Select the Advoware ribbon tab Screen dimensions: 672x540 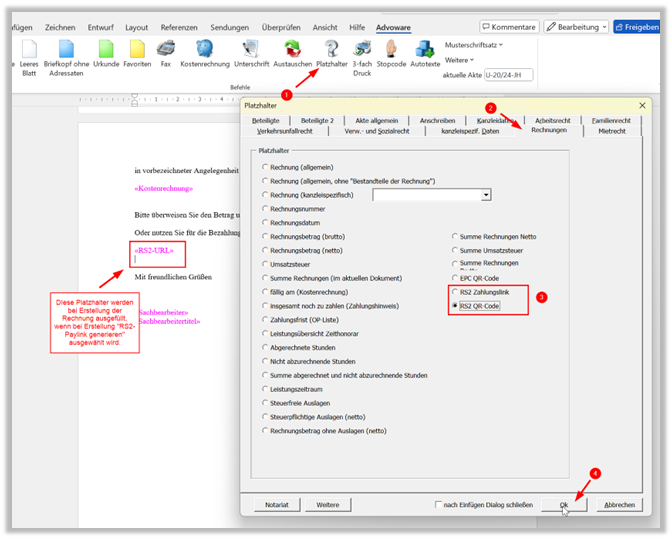point(393,27)
